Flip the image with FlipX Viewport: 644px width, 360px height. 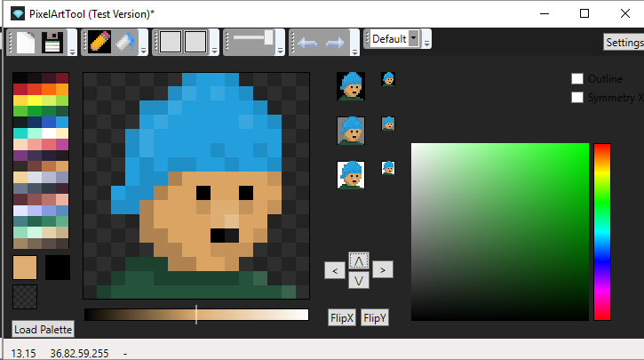(x=342, y=317)
